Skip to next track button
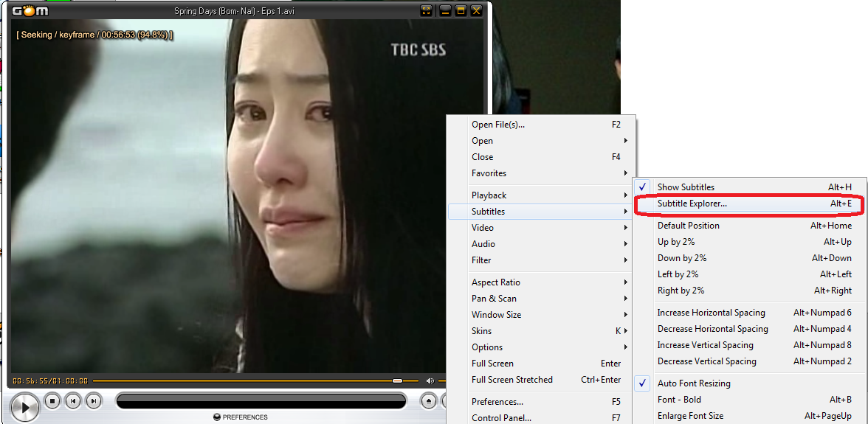Screen dimensions: 868x424 (94, 401)
